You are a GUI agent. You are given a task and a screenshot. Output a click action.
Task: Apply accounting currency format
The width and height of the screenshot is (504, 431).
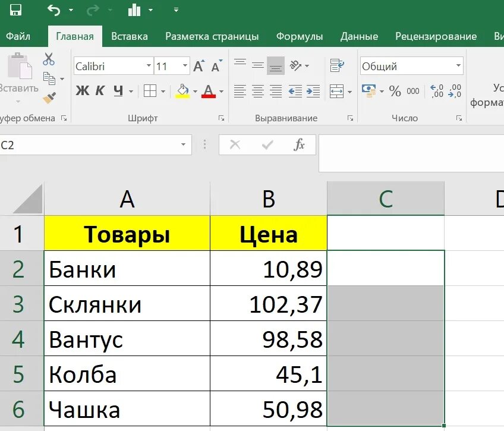(368, 91)
